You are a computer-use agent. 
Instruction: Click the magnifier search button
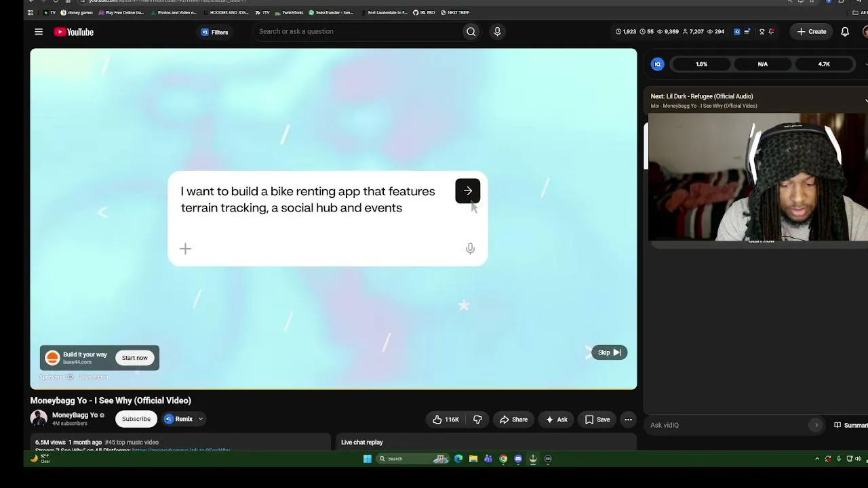(x=471, y=31)
